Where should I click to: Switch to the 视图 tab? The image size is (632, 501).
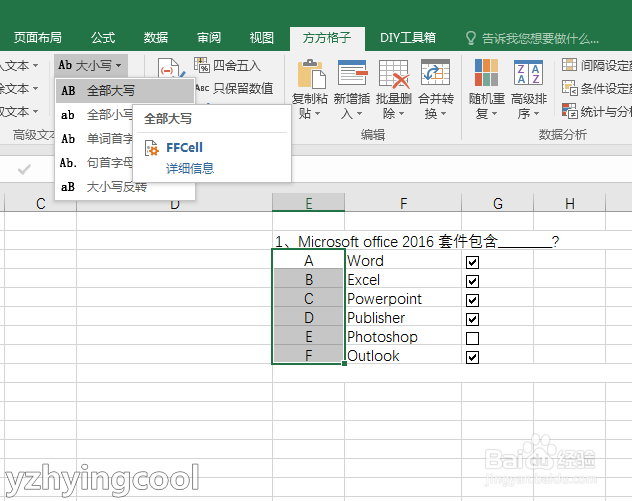pyautogui.click(x=262, y=38)
